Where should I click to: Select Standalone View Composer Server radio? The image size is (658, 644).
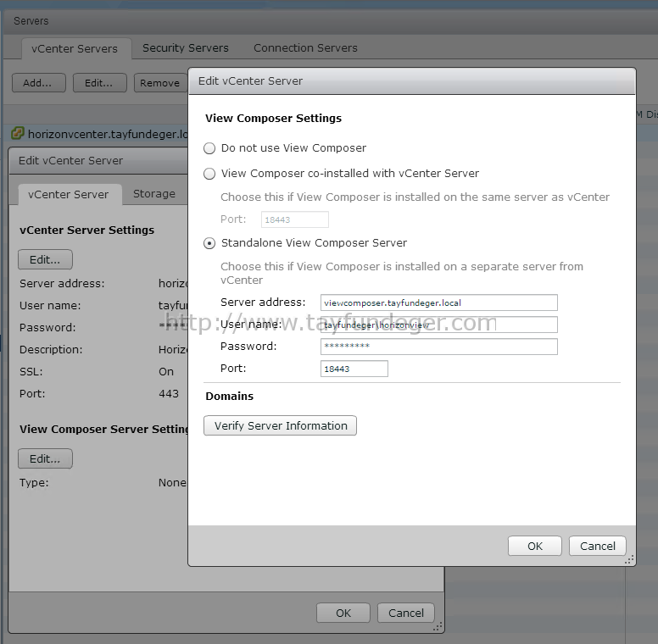point(209,243)
